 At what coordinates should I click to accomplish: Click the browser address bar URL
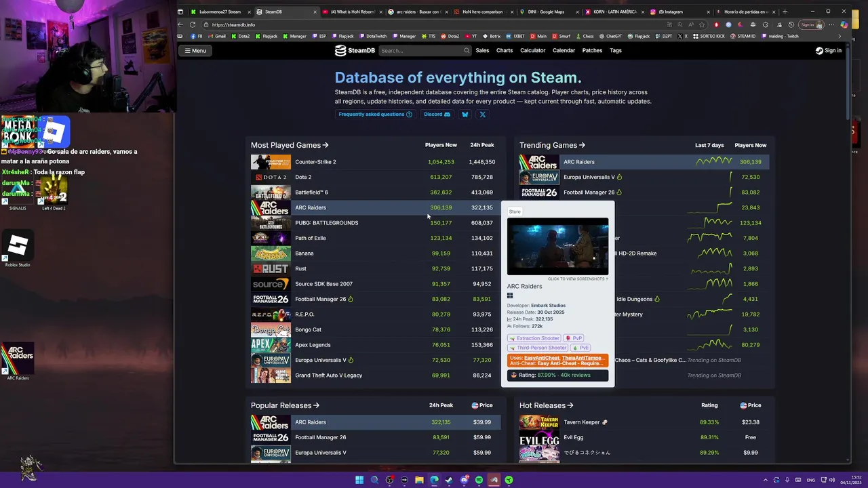tap(234, 24)
